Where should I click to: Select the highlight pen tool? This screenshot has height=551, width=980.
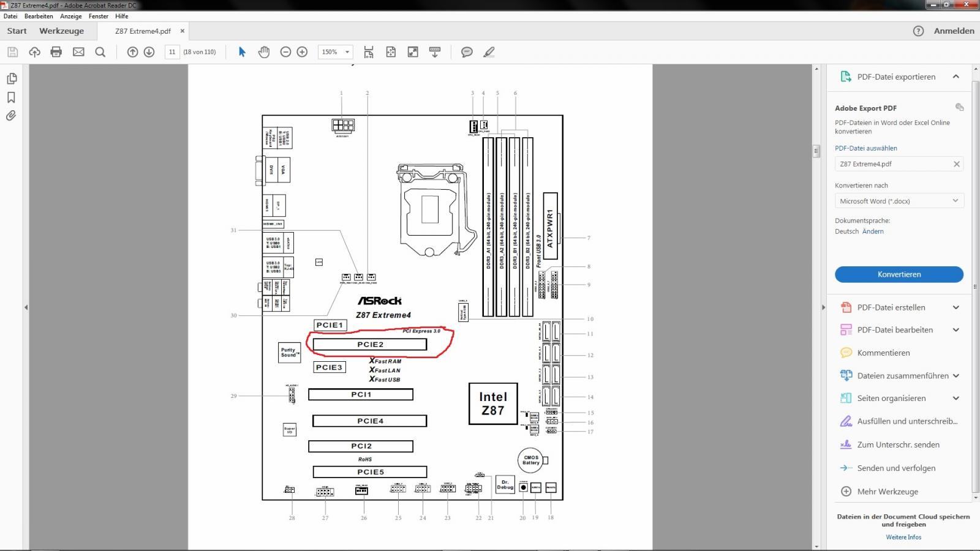pyautogui.click(x=489, y=52)
